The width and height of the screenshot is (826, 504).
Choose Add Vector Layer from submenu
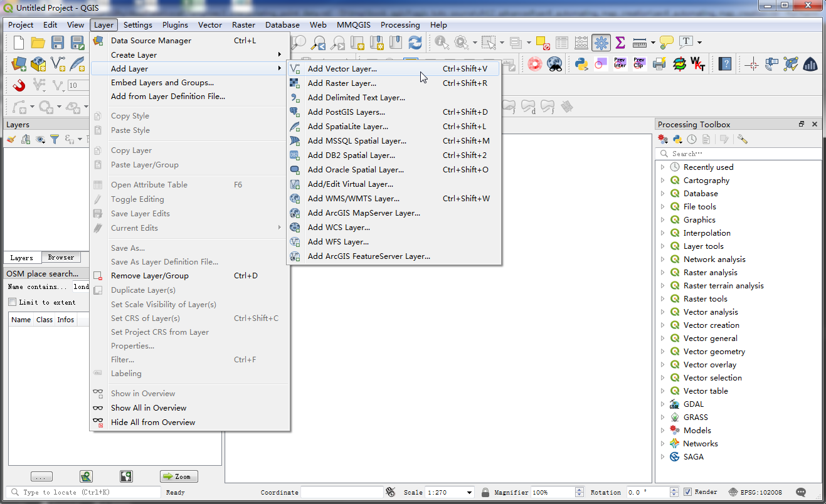394,69
